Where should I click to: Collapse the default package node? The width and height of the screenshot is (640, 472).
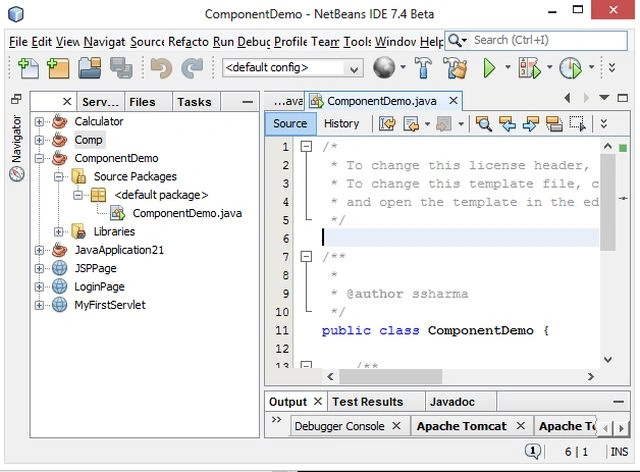pyautogui.click(x=78, y=195)
